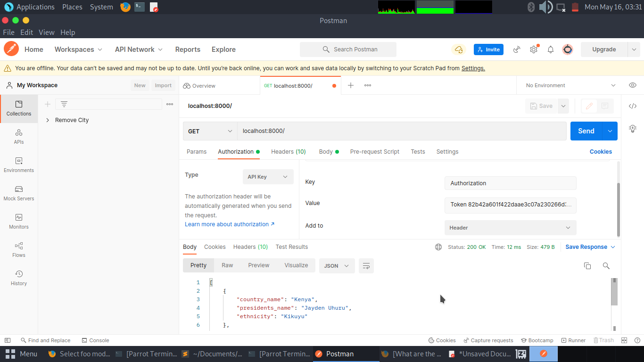Search within the response
Image resolution: width=644 pixels, height=362 pixels.
(606, 265)
